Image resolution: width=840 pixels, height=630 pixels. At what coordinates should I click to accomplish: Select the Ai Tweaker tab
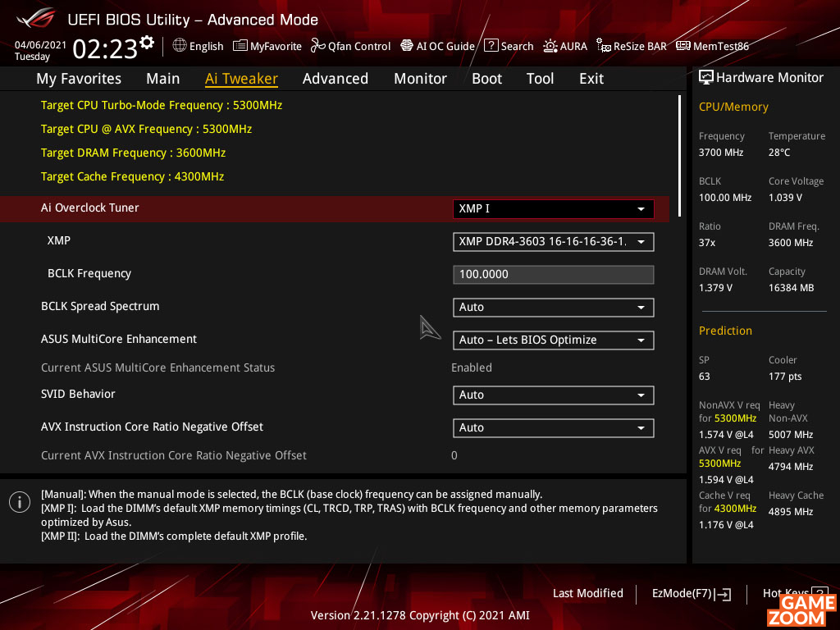click(x=241, y=79)
